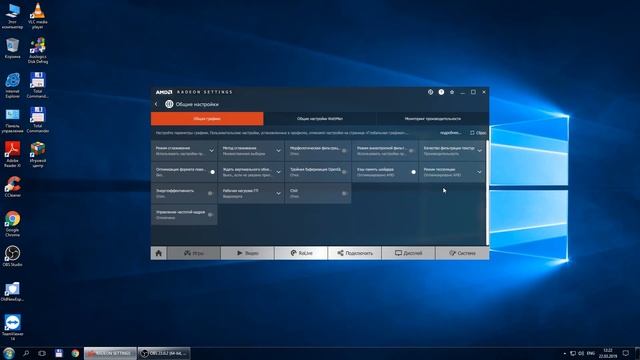Switch to Общие настройки WattMan tab
This screenshot has width=640, height=360.
[320, 119]
